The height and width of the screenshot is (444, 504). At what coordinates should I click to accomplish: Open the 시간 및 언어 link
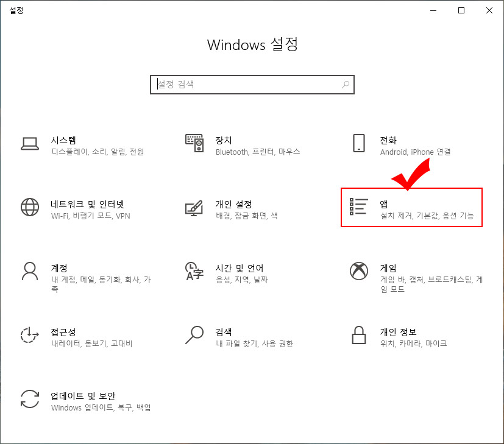tap(240, 268)
